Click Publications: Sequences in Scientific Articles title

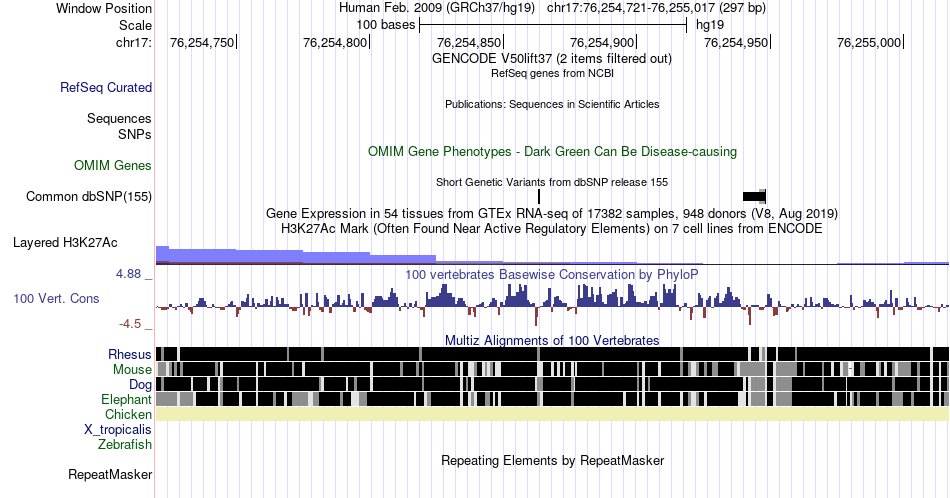(552, 104)
